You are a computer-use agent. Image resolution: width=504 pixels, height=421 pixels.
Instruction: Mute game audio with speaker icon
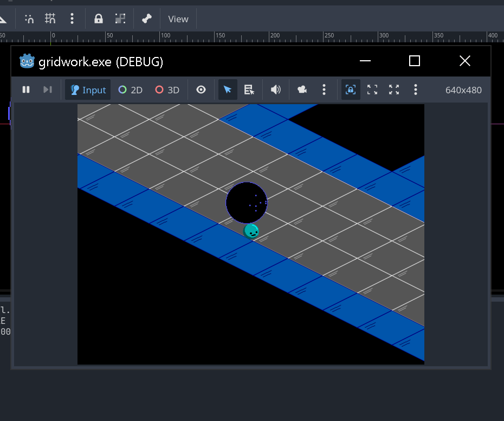click(x=276, y=90)
